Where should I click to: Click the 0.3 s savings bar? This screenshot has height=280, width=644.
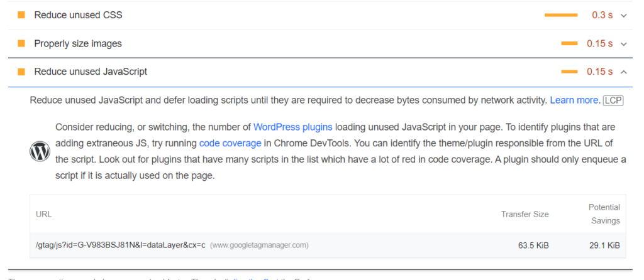pyautogui.click(x=561, y=15)
